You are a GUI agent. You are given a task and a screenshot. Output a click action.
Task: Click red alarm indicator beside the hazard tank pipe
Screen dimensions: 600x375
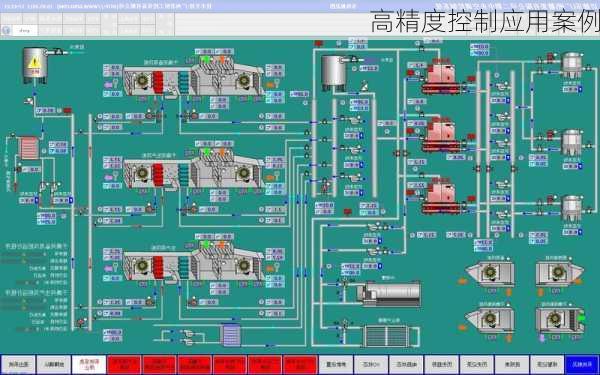(68, 111)
